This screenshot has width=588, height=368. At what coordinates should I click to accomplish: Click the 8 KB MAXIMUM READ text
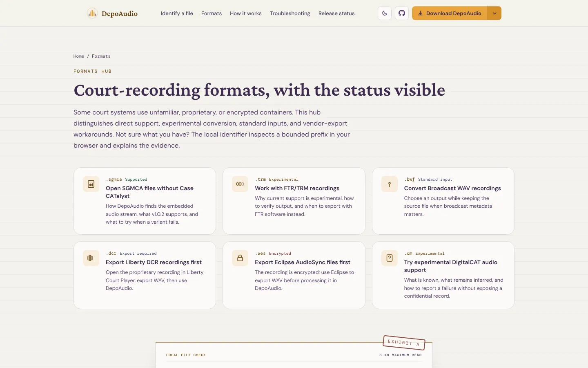coord(401,355)
